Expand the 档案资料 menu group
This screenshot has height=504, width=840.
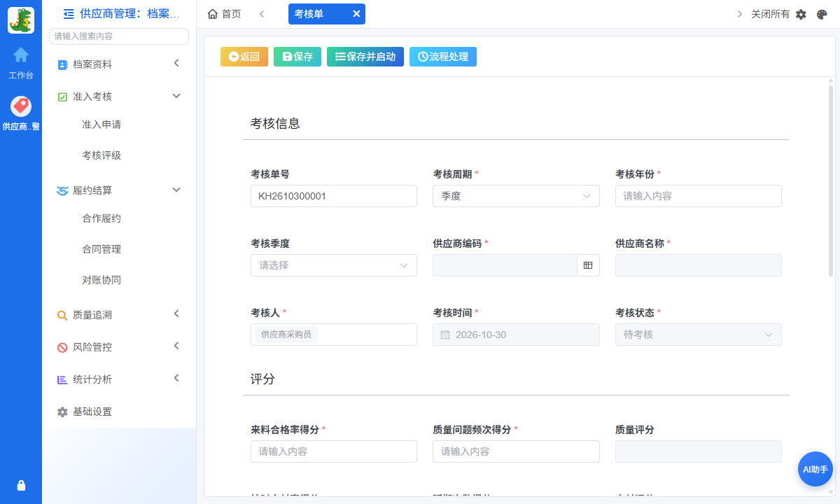pos(119,64)
